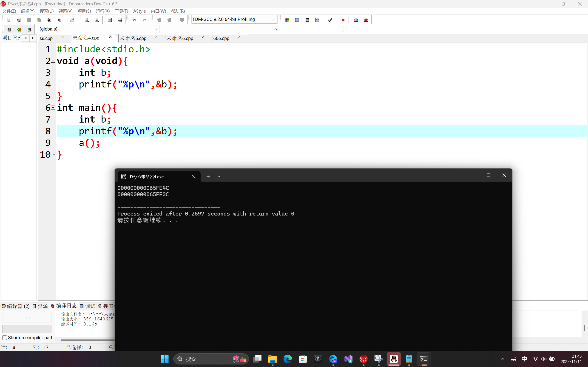Screen dimensions: 588x367
Task: Open the TDM-GCC compiler set dropdown
Action: click(x=274, y=20)
